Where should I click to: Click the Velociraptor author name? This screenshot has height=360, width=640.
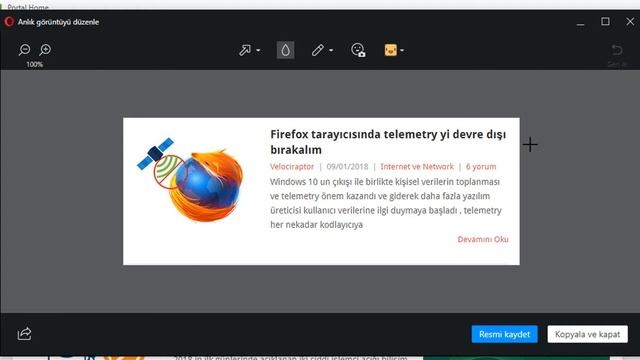292,167
